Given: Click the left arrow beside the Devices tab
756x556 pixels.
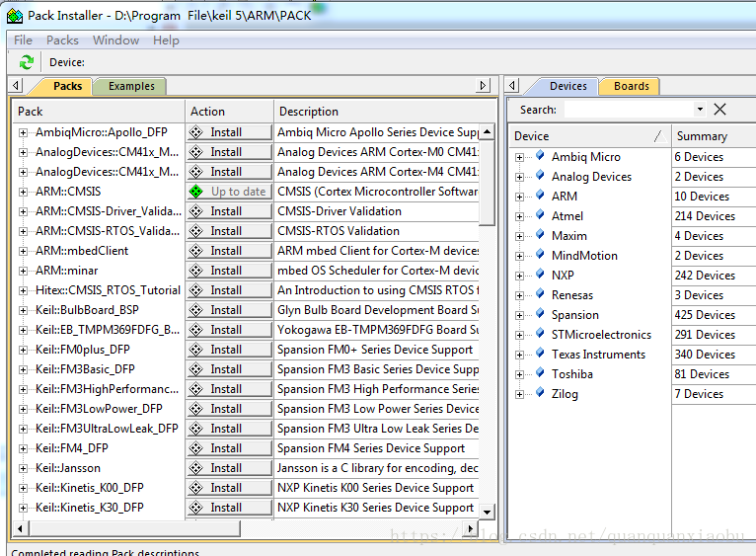Looking at the screenshot, I should pyautogui.click(x=512, y=86).
